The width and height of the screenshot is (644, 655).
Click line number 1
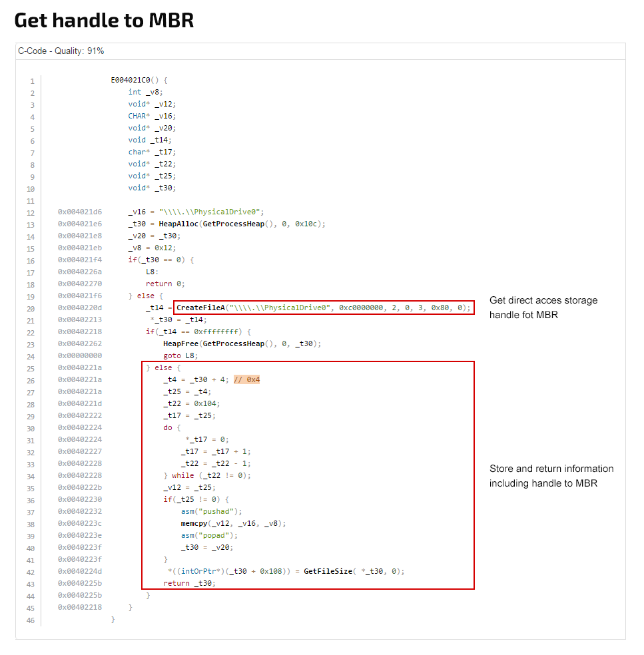(32, 81)
